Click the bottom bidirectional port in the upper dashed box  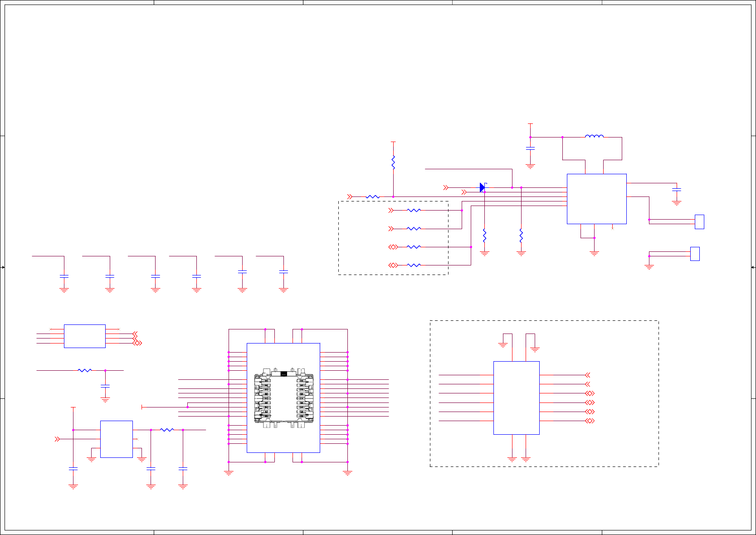393,265
